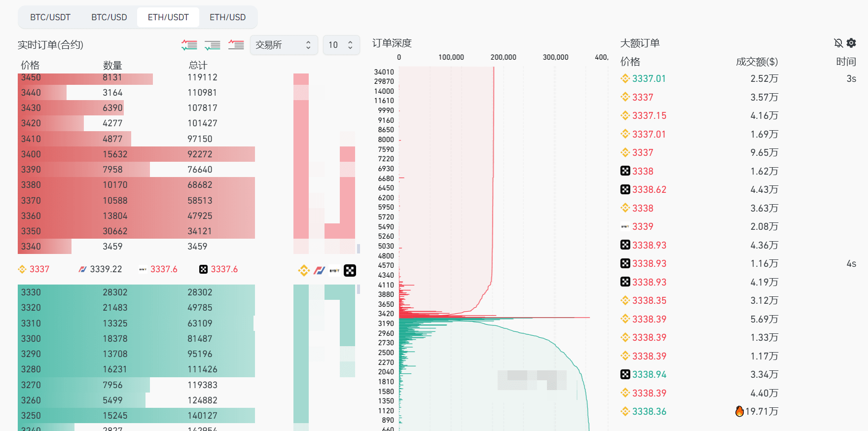The image size is (868, 431).
Task: Click the 订单深度 heading
Action: [392, 43]
